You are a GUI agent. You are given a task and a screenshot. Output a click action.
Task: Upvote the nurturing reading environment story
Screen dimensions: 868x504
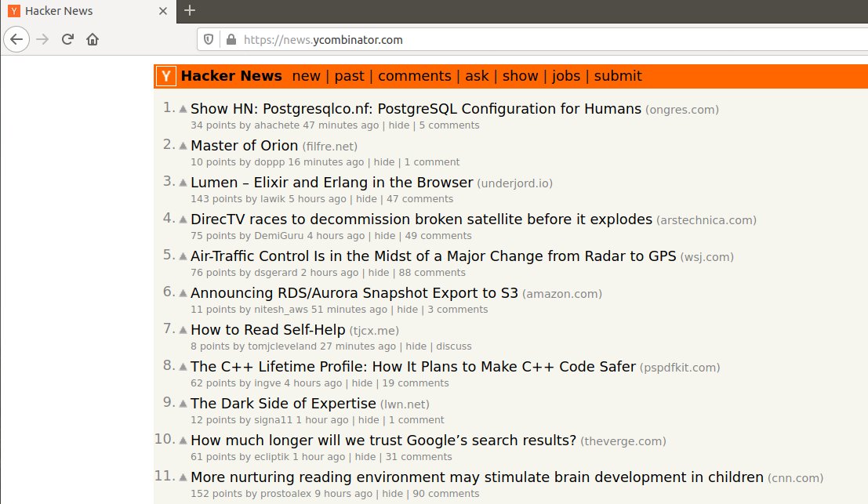click(183, 477)
